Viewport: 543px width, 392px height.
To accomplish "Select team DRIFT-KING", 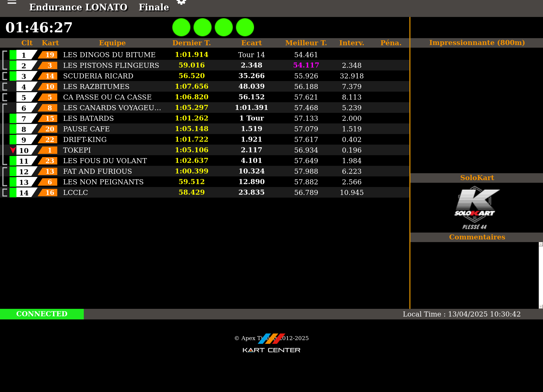I will coord(85,140).
